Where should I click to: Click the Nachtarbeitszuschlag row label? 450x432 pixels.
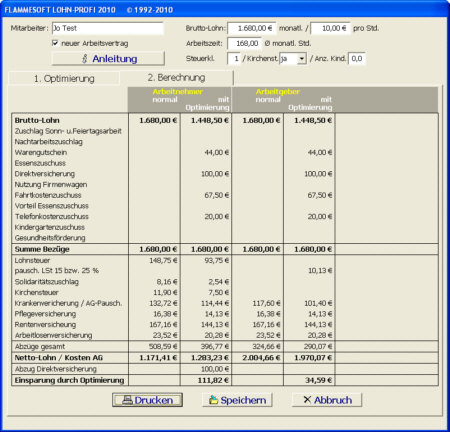coord(48,142)
